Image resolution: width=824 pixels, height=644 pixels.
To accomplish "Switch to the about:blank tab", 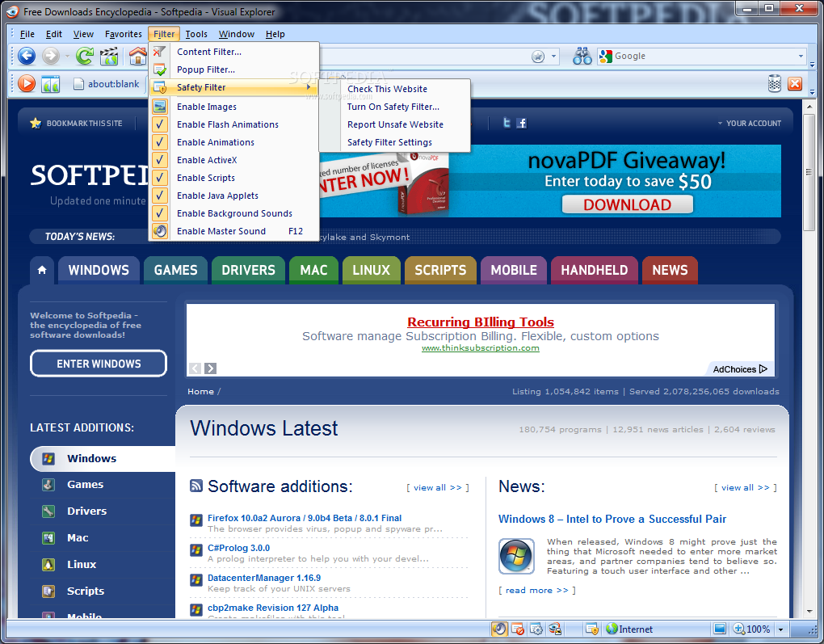I will (x=107, y=84).
